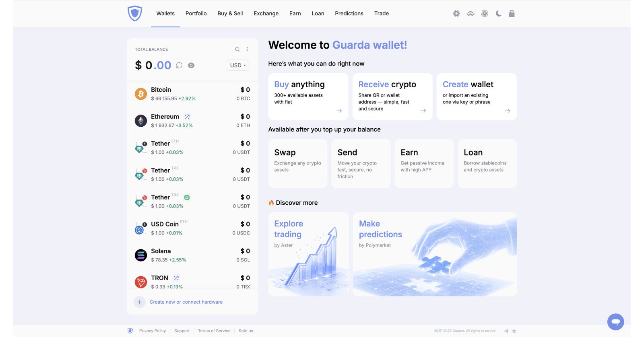Lock the wallet with the padlock icon

512,14
